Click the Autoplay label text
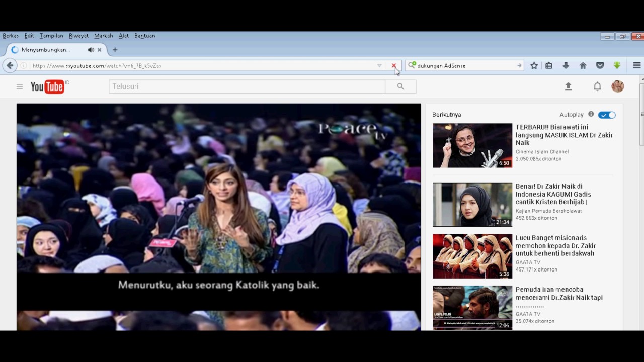Viewport: 644px width, 362px height. pos(572,115)
